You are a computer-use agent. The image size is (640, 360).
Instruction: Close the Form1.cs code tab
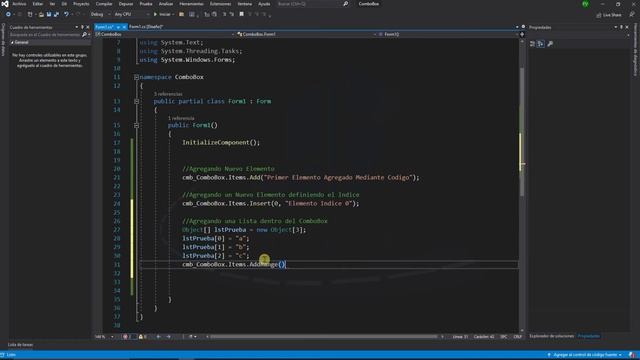[124, 27]
